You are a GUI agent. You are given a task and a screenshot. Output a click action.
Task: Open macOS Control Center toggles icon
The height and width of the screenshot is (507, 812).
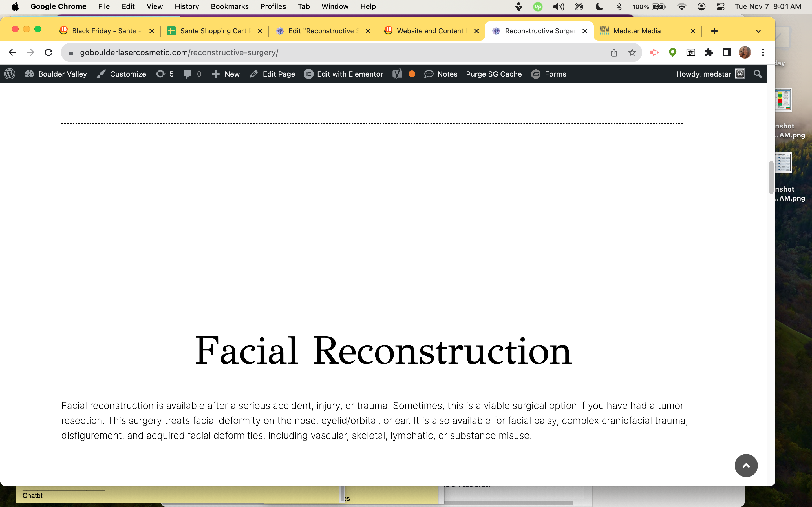tap(720, 6)
